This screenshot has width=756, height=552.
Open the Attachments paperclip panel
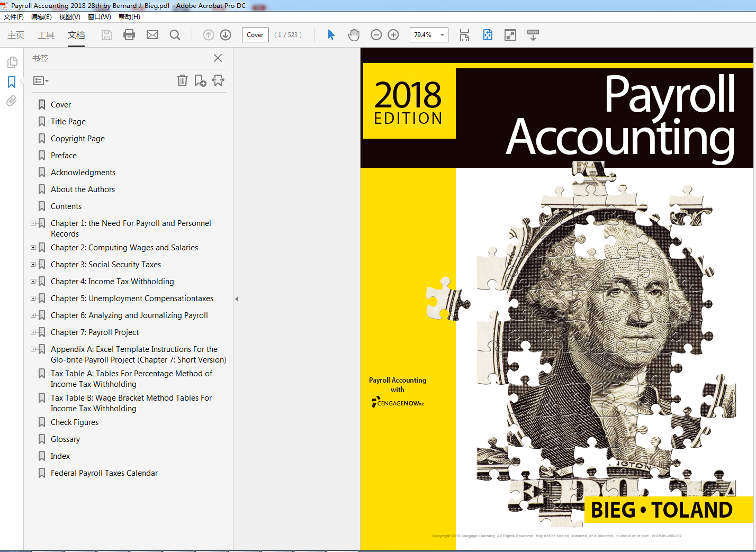[x=12, y=101]
